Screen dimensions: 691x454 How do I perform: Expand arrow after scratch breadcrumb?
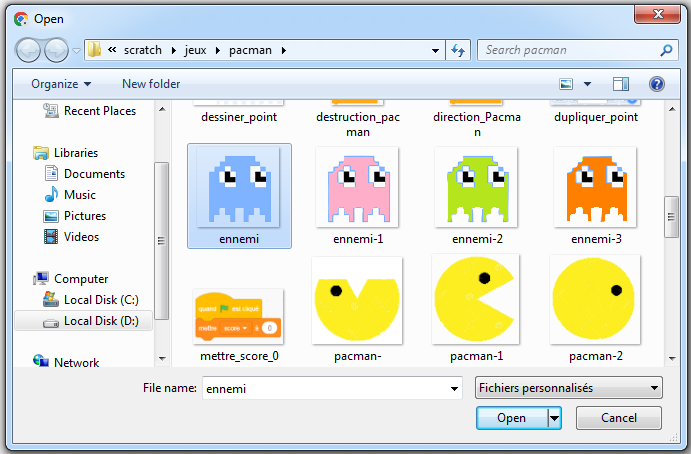(174, 51)
